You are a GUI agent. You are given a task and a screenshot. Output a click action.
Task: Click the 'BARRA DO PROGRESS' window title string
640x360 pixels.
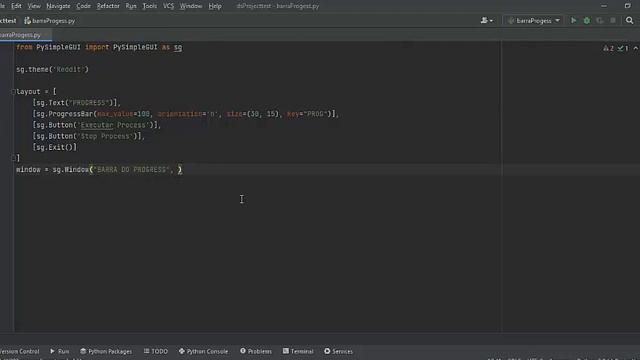132,170
